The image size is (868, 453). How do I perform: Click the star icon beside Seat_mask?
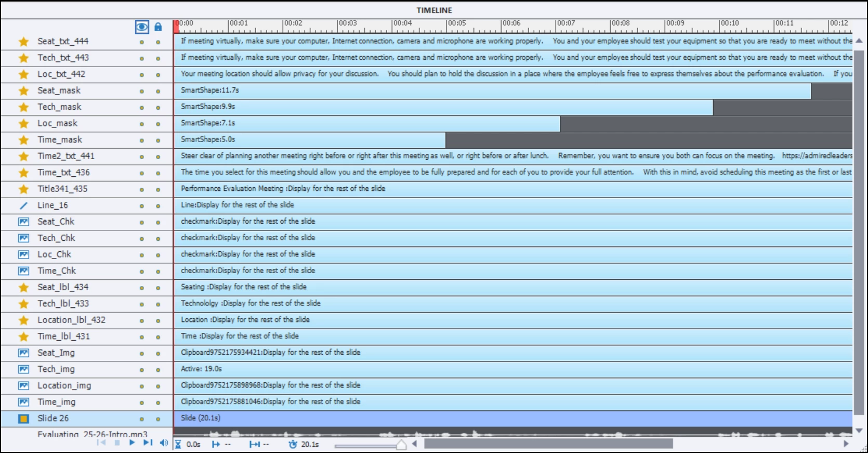[23, 91]
